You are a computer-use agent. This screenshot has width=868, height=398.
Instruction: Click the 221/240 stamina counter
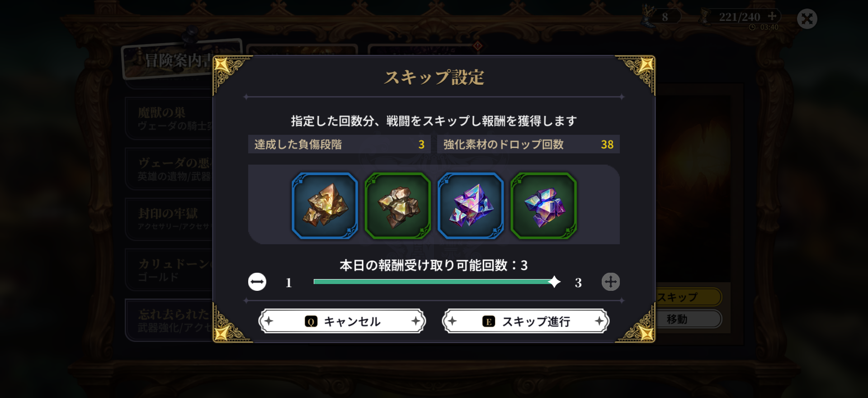pos(739,17)
